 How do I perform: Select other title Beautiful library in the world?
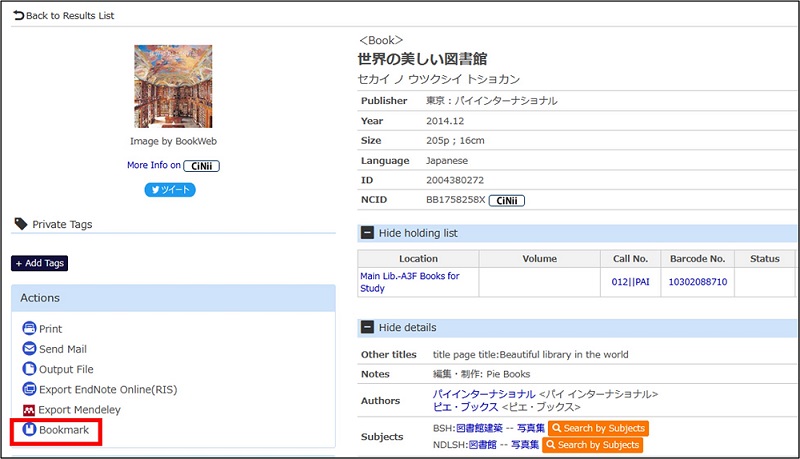pos(564,354)
